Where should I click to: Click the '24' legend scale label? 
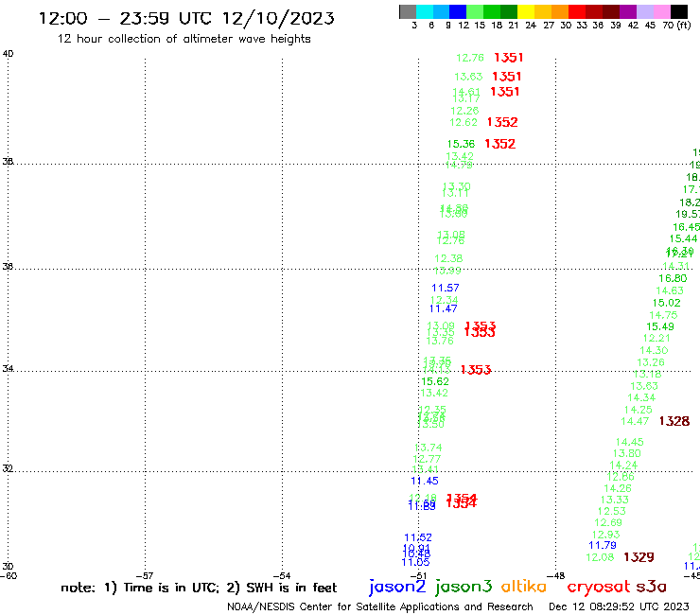531,25
